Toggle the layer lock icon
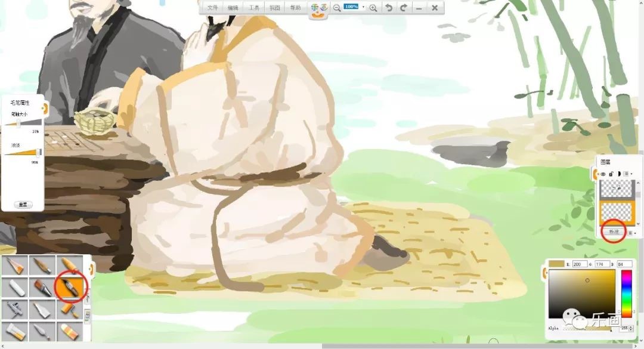The width and height of the screenshot is (644, 349). coord(611,174)
